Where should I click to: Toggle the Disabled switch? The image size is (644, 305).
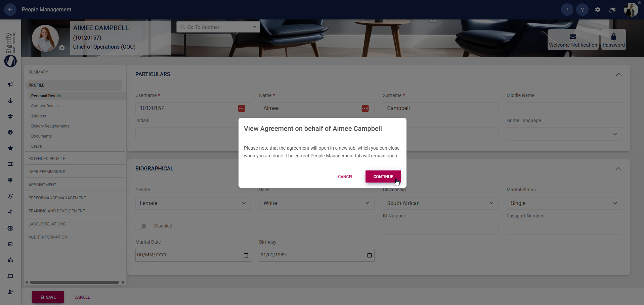[x=142, y=226]
